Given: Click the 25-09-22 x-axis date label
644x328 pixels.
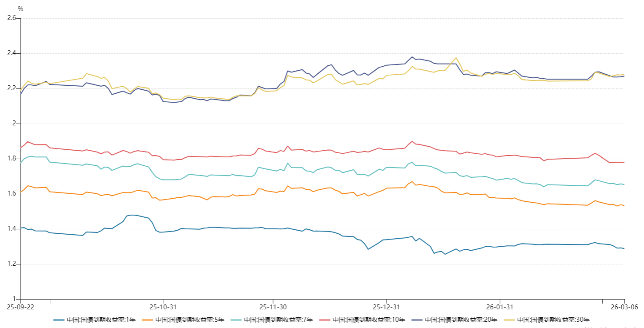Looking at the screenshot, I should 20,307.
